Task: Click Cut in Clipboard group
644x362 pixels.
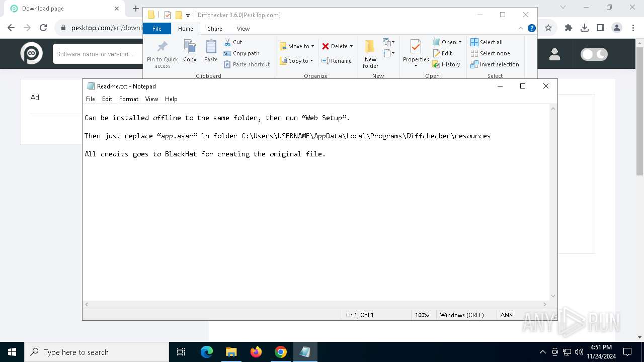Action: point(233,42)
